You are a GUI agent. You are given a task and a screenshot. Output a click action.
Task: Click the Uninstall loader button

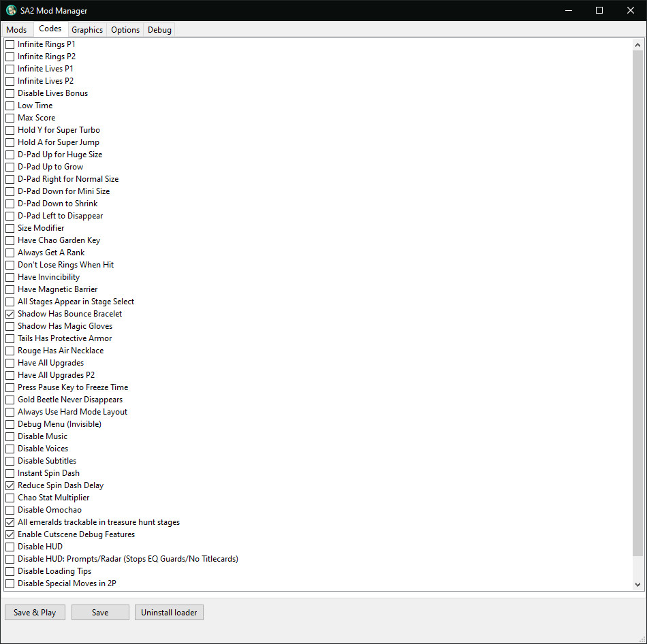tap(169, 613)
